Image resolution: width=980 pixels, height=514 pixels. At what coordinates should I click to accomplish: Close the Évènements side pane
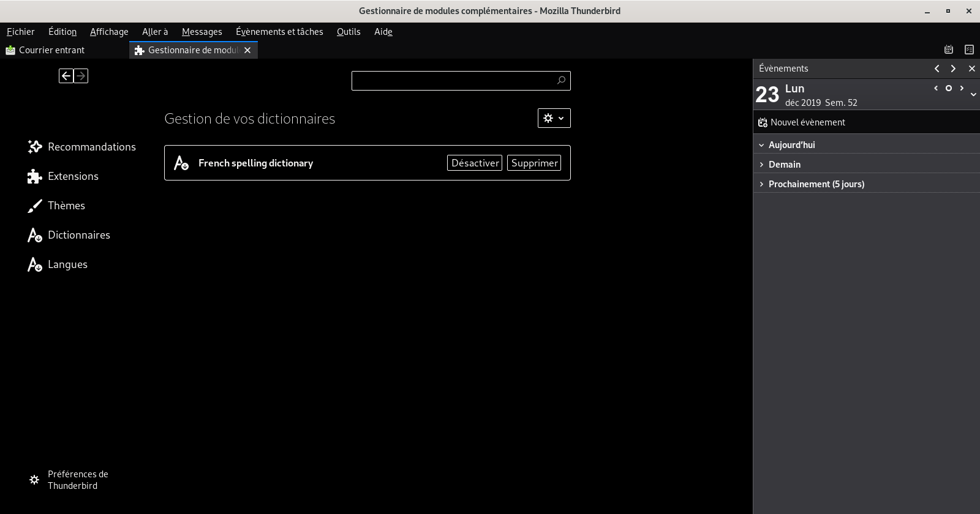pyautogui.click(x=971, y=69)
